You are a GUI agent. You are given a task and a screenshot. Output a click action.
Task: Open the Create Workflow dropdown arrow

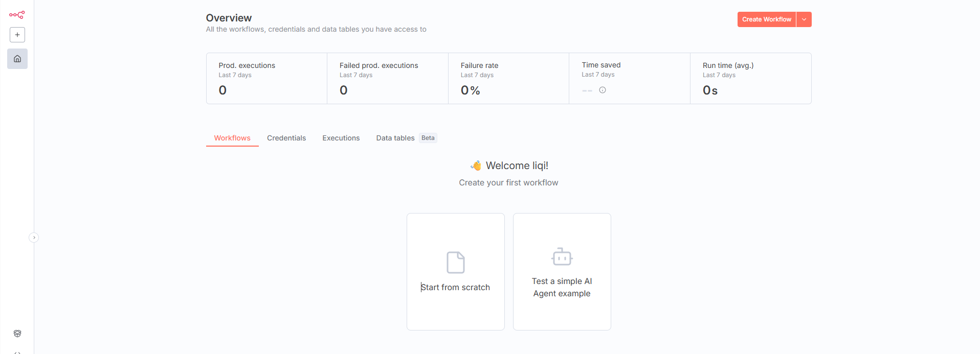804,19
